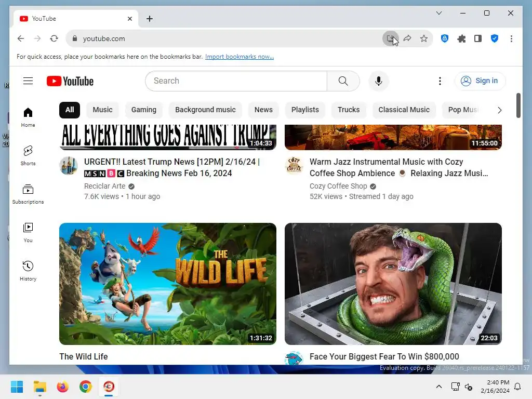Click the page vertical scrollbar thumb
The height and width of the screenshot is (399, 532).
(x=518, y=105)
